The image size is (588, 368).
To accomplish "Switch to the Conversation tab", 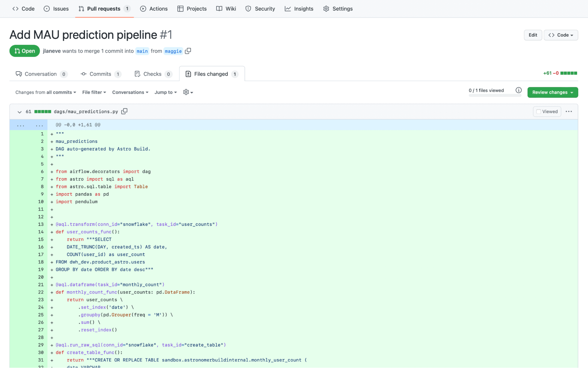I will point(41,74).
